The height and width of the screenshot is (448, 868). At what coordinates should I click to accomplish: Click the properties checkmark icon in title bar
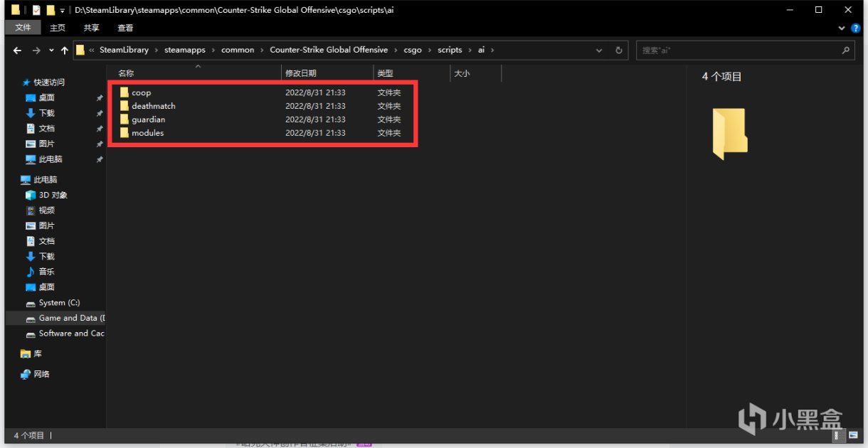[36, 11]
